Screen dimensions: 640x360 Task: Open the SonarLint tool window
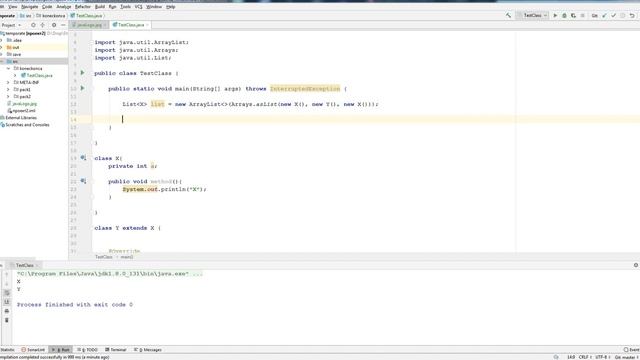tap(33, 350)
